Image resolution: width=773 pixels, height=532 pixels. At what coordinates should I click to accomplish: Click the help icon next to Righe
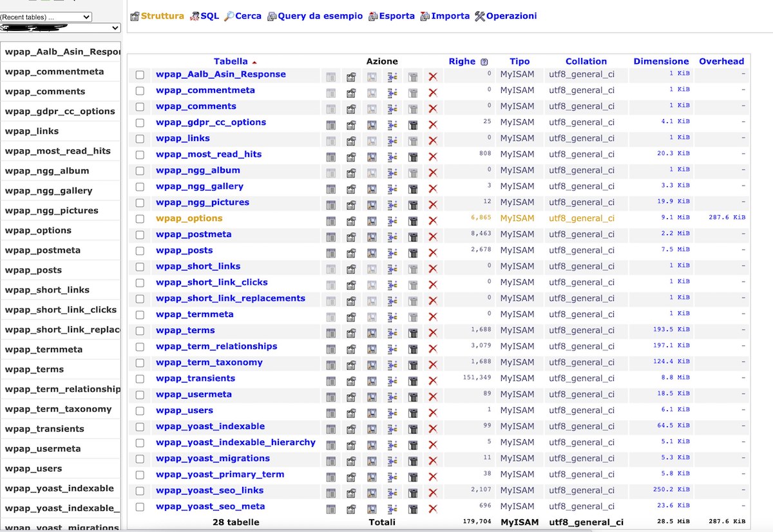[484, 62]
